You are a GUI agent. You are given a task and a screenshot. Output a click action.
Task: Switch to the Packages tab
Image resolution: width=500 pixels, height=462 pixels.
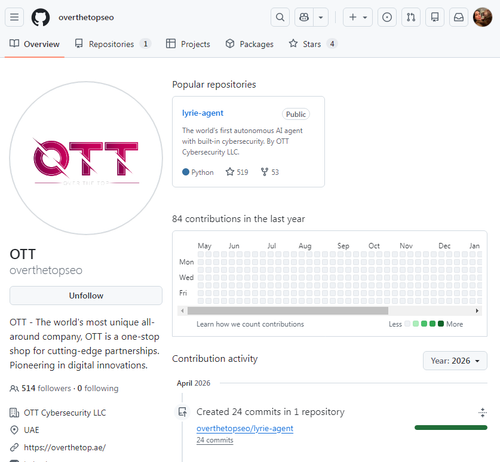coord(249,44)
